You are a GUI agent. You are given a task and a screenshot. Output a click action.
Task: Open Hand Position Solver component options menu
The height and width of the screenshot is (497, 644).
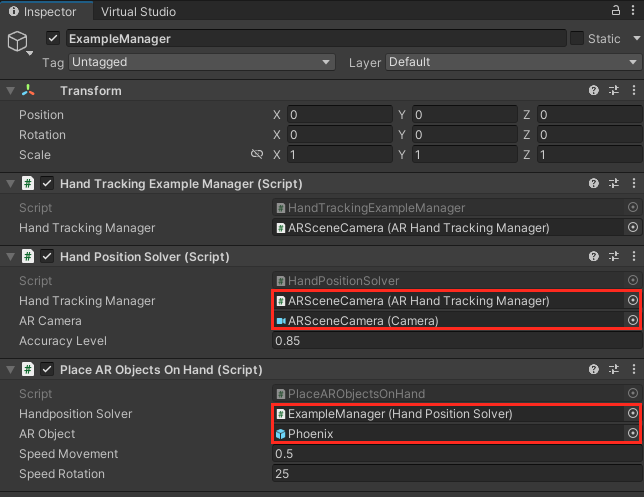[632, 256]
